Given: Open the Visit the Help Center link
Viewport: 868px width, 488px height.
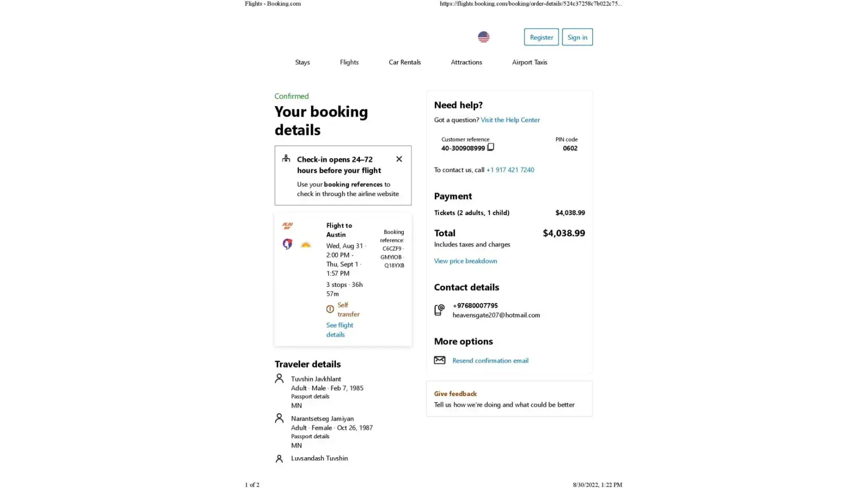Looking at the screenshot, I should (510, 120).
